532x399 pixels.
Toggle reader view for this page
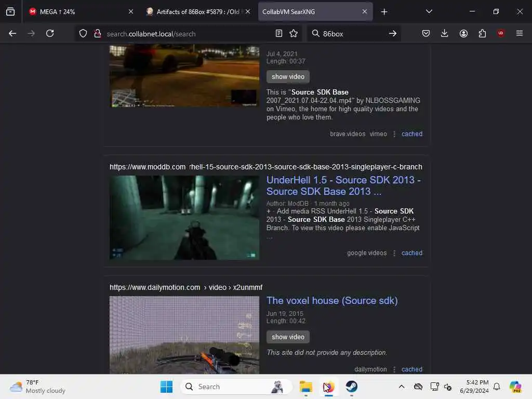click(279, 33)
